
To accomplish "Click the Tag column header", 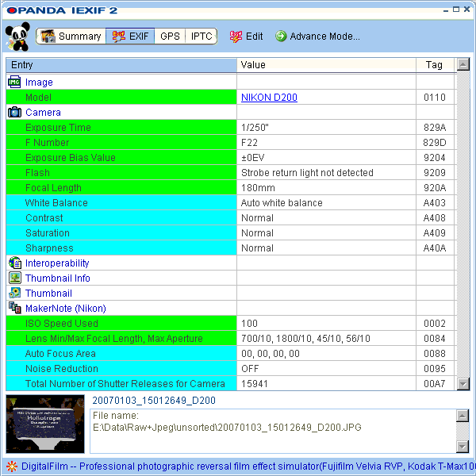I will (435, 65).
